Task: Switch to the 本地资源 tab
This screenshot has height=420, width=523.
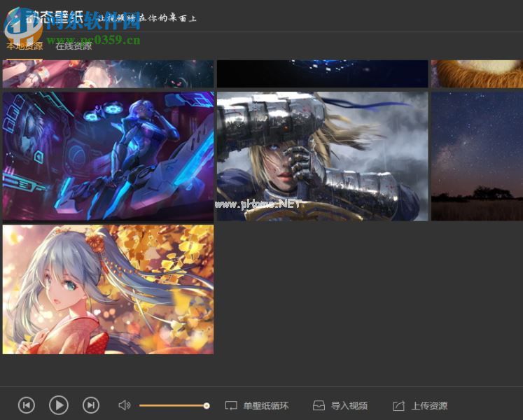Action: click(25, 46)
